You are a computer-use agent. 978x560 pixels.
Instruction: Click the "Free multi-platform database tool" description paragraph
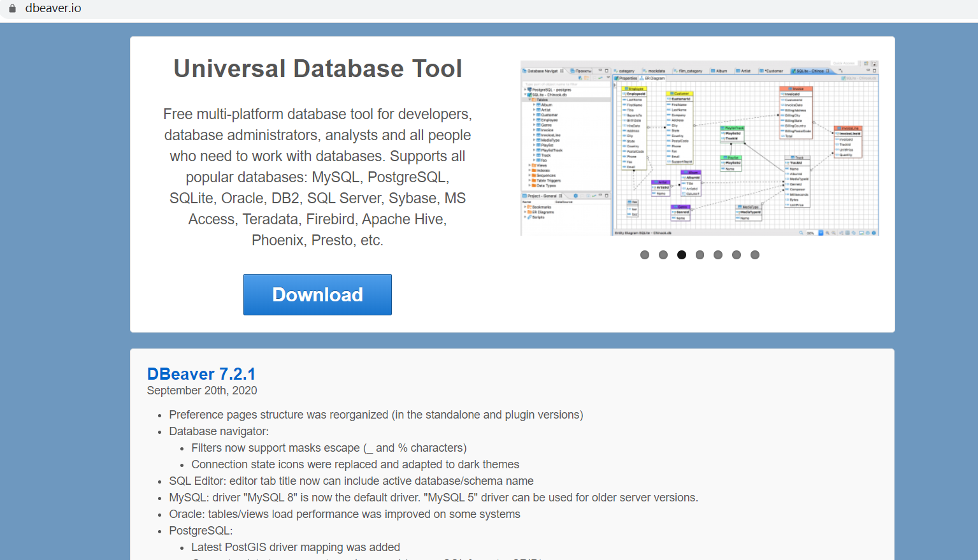click(x=317, y=177)
